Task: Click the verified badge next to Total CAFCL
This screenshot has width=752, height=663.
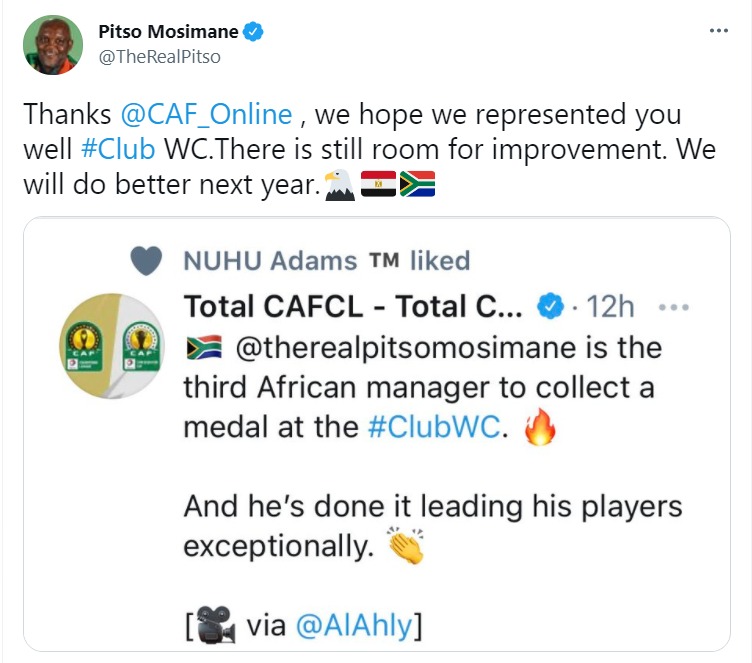Action: coord(551,307)
